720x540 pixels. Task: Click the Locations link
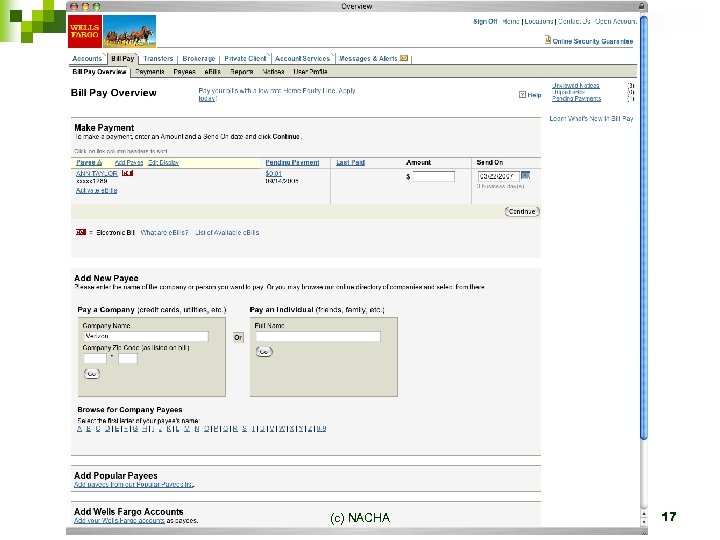tap(539, 21)
